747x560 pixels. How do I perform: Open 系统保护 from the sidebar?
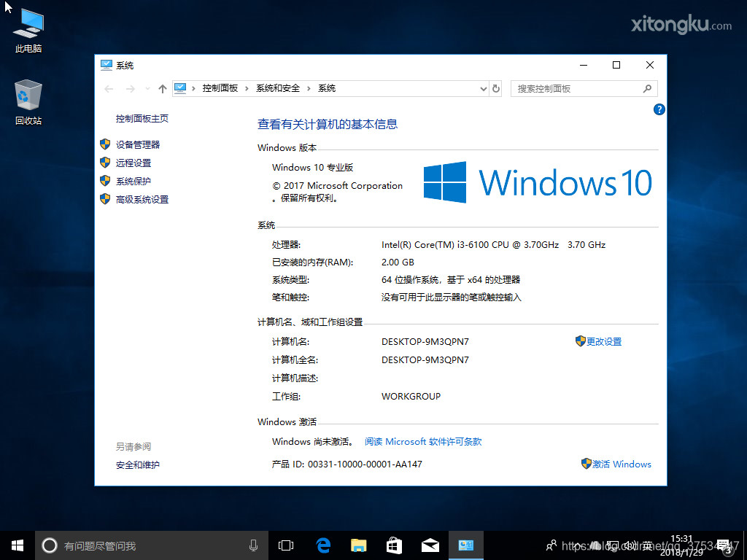[x=133, y=182]
